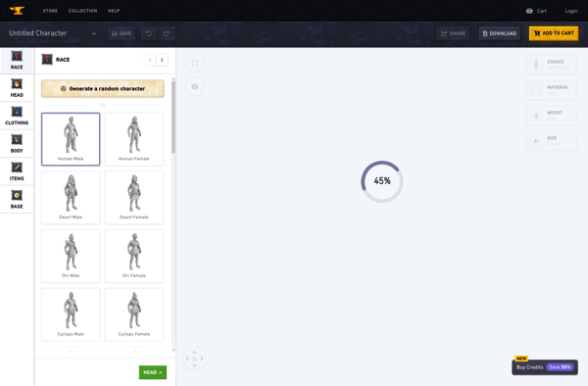This screenshot has height=386, width=588.
Task: Click the camera screenshot icon
Action: point(195,86)
